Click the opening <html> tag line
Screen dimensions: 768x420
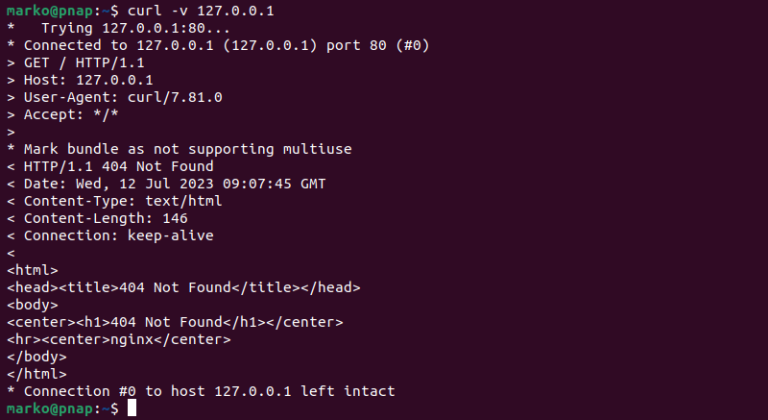(32, 270)
